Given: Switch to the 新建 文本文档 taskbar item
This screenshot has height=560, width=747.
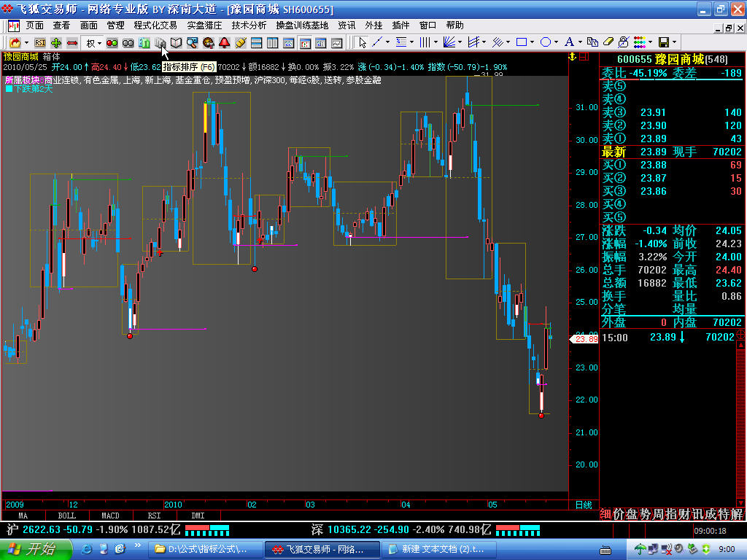Looking at the screenshot, I should click(x=438, y=549).
